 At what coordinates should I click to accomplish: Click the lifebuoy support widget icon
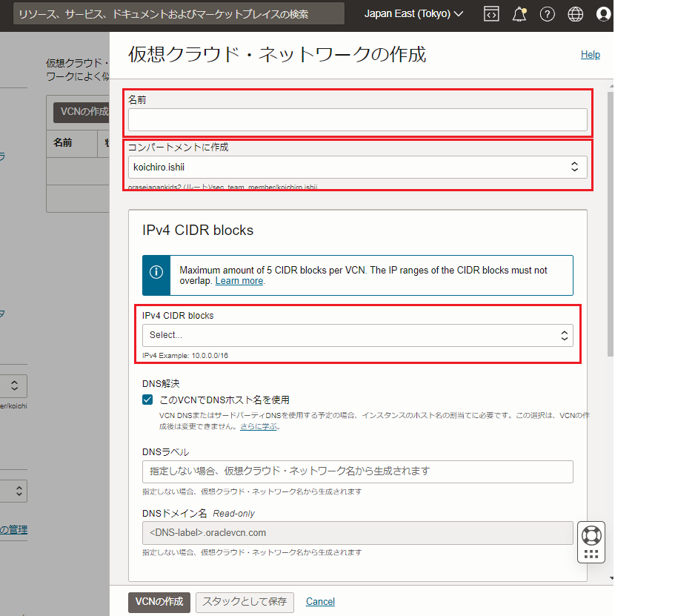coord(591,534)
